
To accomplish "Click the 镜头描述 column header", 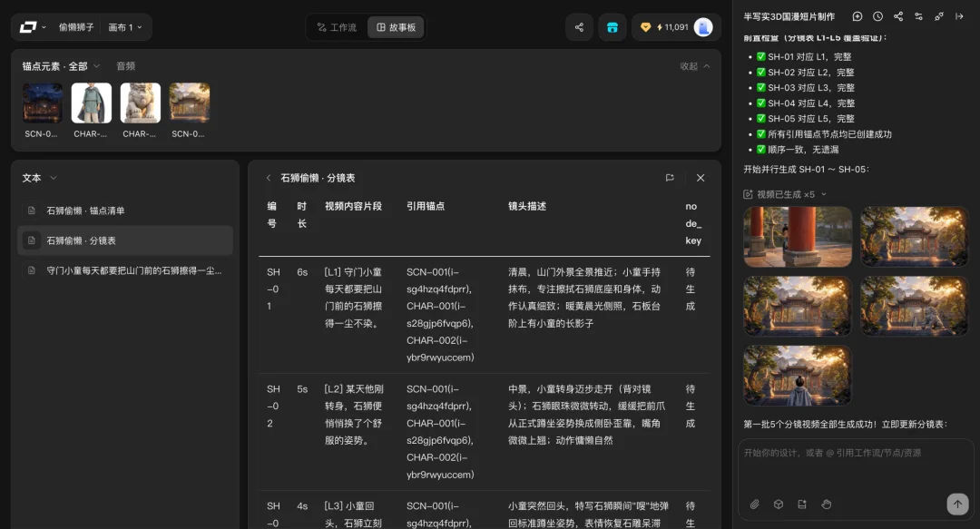I will pos(527,206).
